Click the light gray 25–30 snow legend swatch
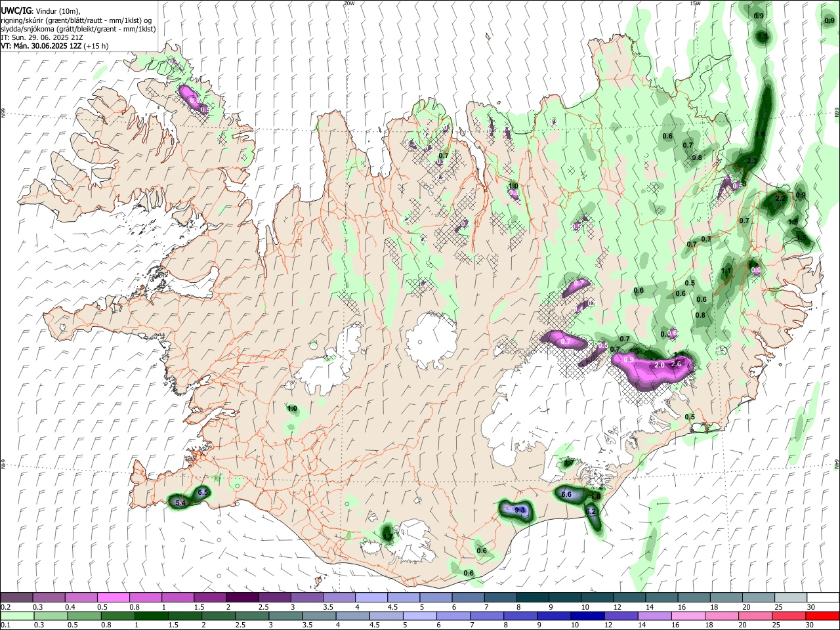This screenshot has width=840, height=630. point(789,597)
